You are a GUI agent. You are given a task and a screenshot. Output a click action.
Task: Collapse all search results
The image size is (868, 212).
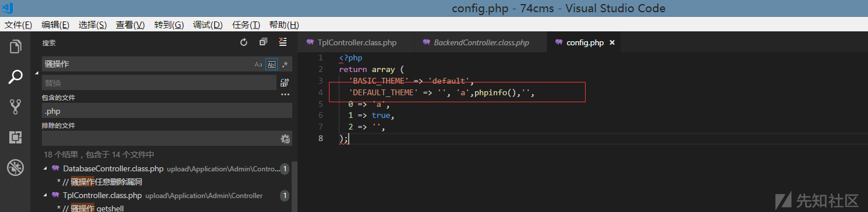pos(263,42)
